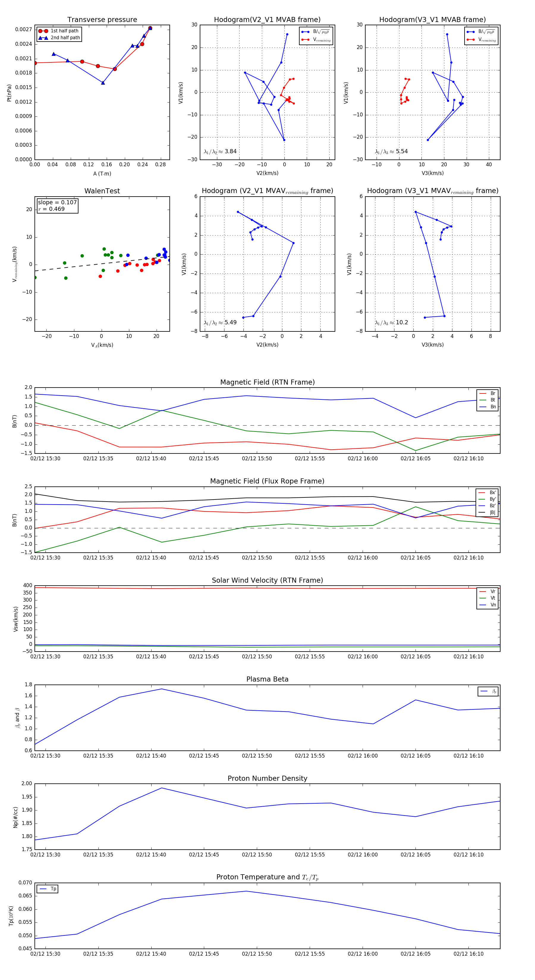
Task: Click the '1st half path' legend entry
Action: tap(59, 31)
